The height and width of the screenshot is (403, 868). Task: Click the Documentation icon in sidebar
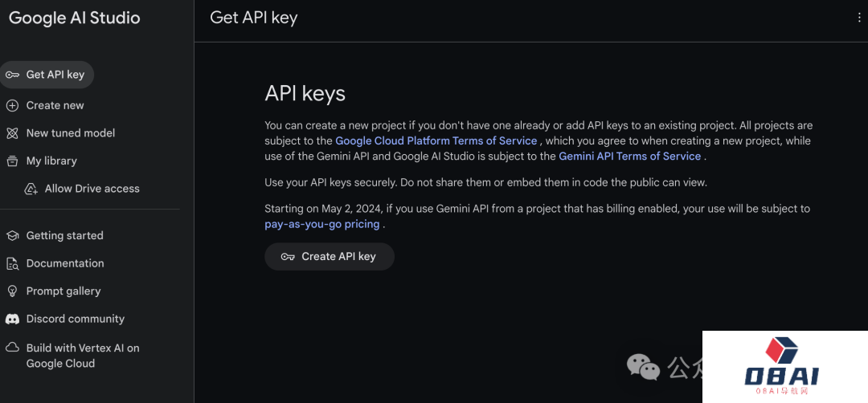(12, 263)
